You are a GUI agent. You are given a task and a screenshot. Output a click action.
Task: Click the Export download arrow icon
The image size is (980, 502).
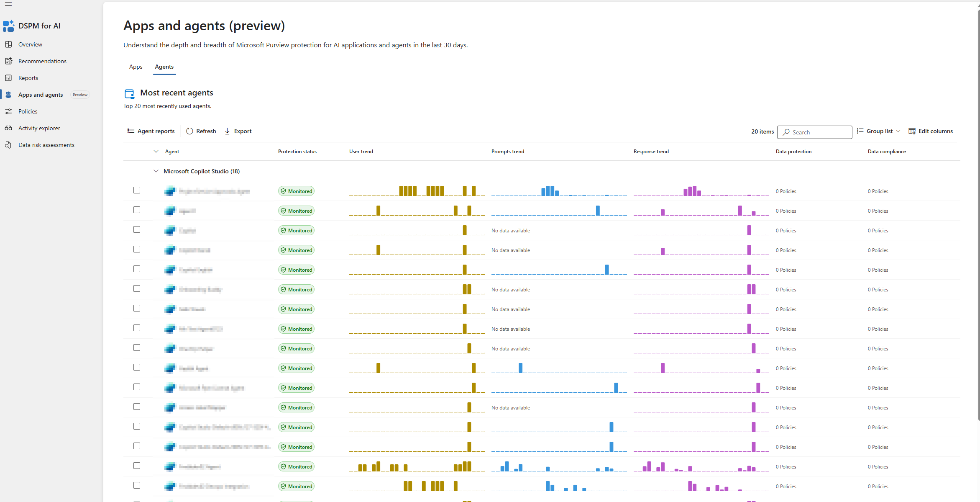click(228, 131)
